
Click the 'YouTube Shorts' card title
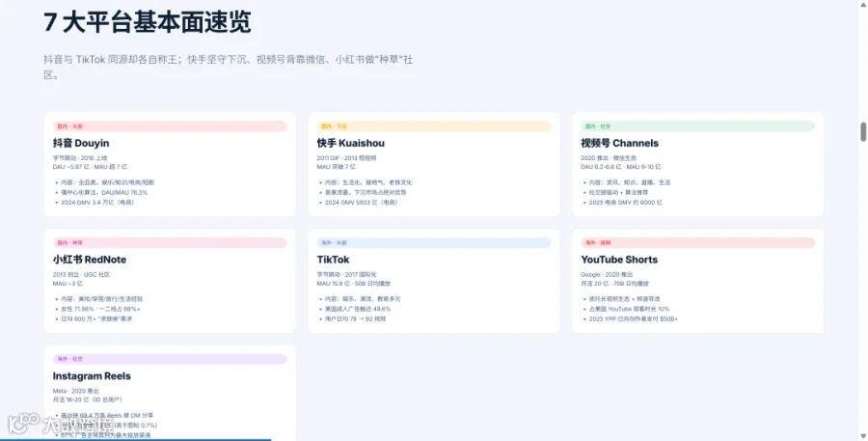coord(619,260)
